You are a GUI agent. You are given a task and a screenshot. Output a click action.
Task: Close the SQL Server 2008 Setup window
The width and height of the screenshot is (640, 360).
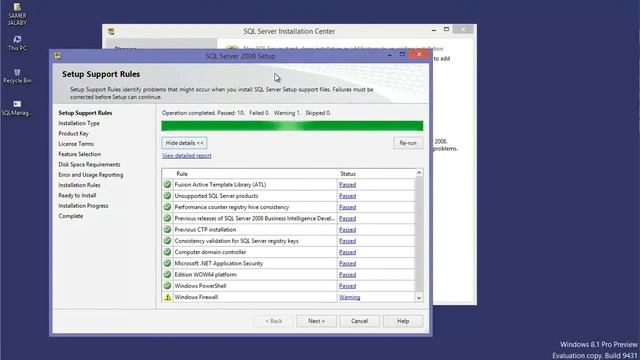point(419,54)
